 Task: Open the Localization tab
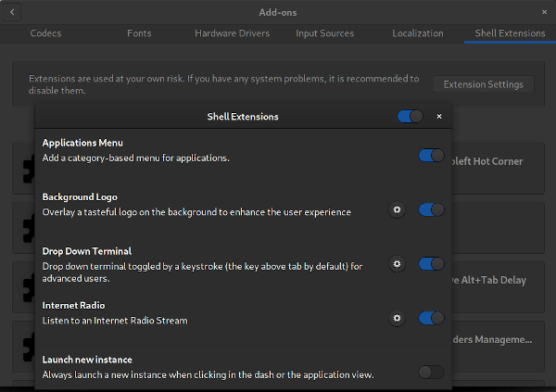[x=417, y=33]
